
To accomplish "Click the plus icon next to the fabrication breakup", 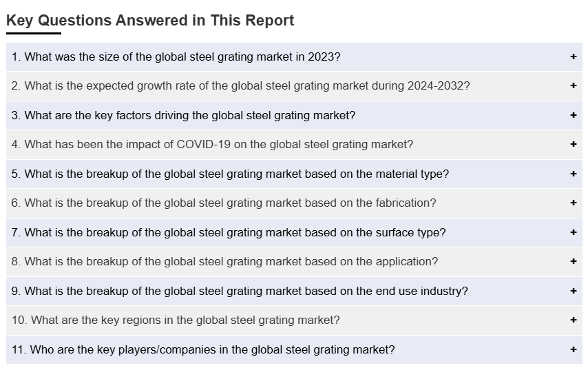I will tap(573, 203).
